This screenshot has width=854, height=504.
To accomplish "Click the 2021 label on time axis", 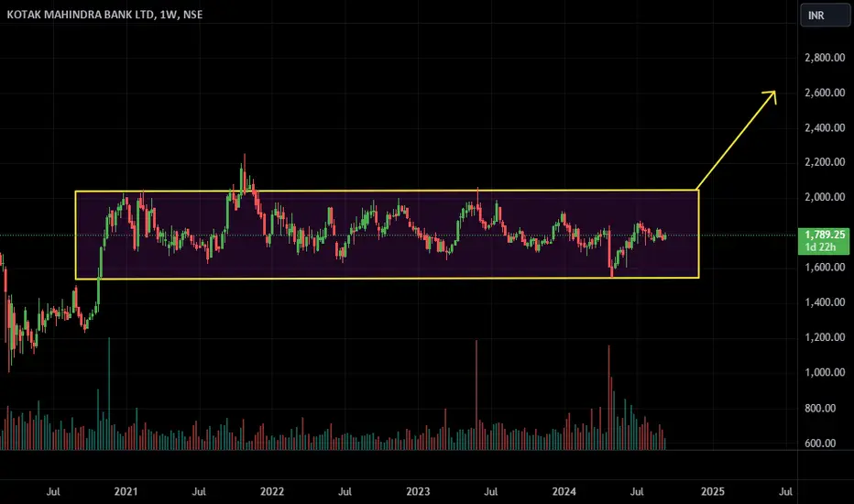I will coord(126,491).
